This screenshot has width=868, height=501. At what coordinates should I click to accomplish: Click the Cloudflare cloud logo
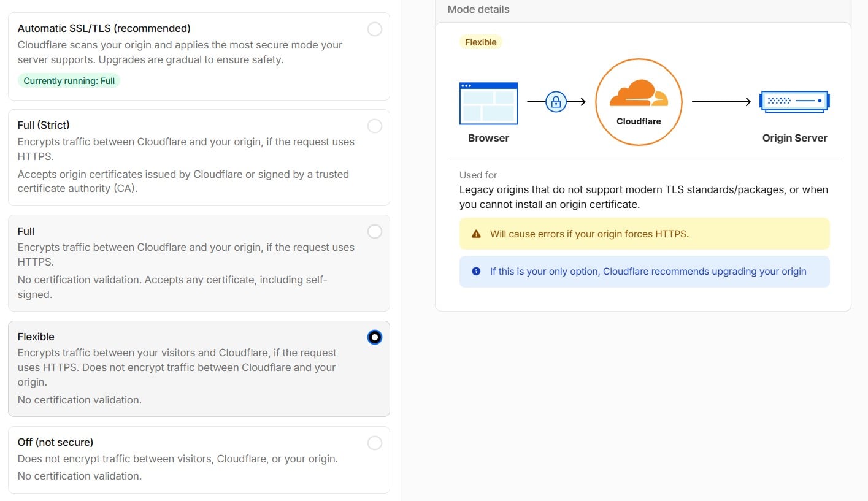[x=639, y=93]
